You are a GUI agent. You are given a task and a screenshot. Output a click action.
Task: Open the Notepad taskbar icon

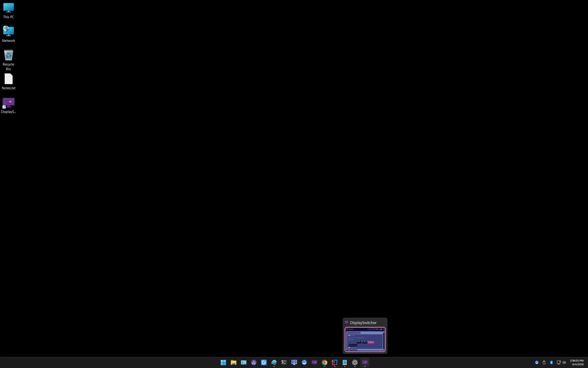coord(345,362)
